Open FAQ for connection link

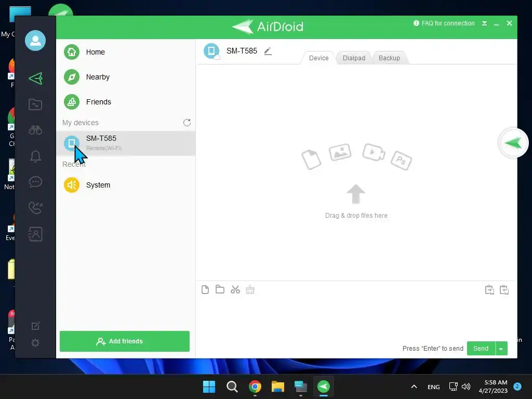pos(444,23)
